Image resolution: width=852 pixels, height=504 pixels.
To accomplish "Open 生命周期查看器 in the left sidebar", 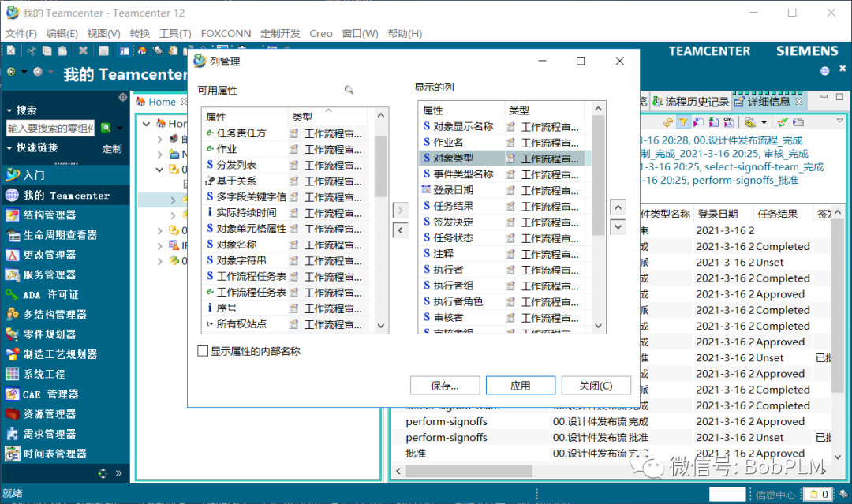I will click(65, 235).
